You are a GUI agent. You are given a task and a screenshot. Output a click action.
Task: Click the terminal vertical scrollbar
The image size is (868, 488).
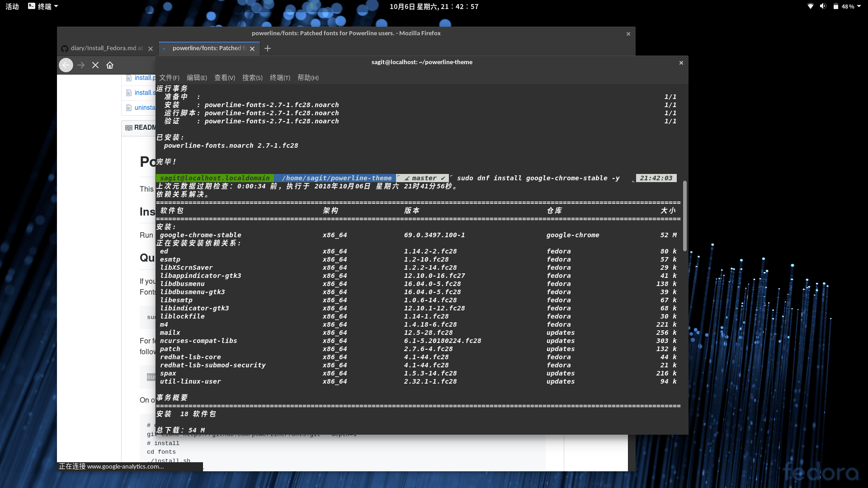(684, 216)
